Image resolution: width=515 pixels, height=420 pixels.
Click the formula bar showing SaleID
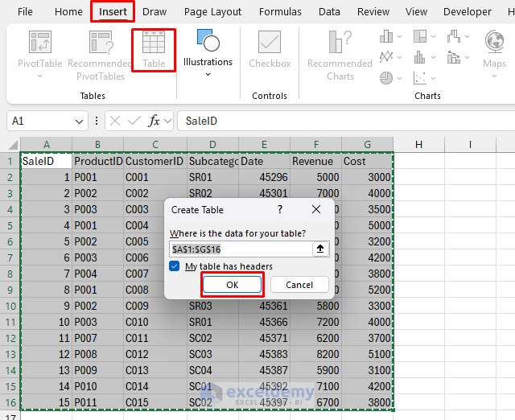pos(346,121)
